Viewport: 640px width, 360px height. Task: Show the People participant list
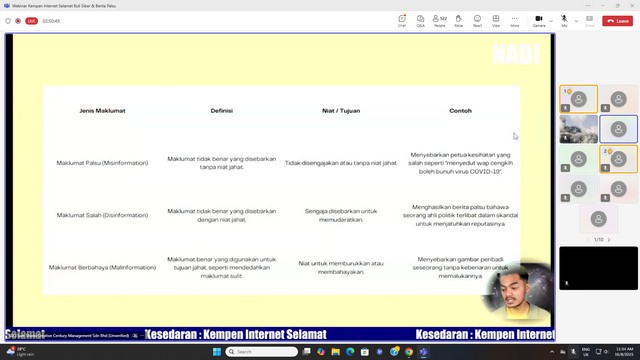(x=440, y=21)
